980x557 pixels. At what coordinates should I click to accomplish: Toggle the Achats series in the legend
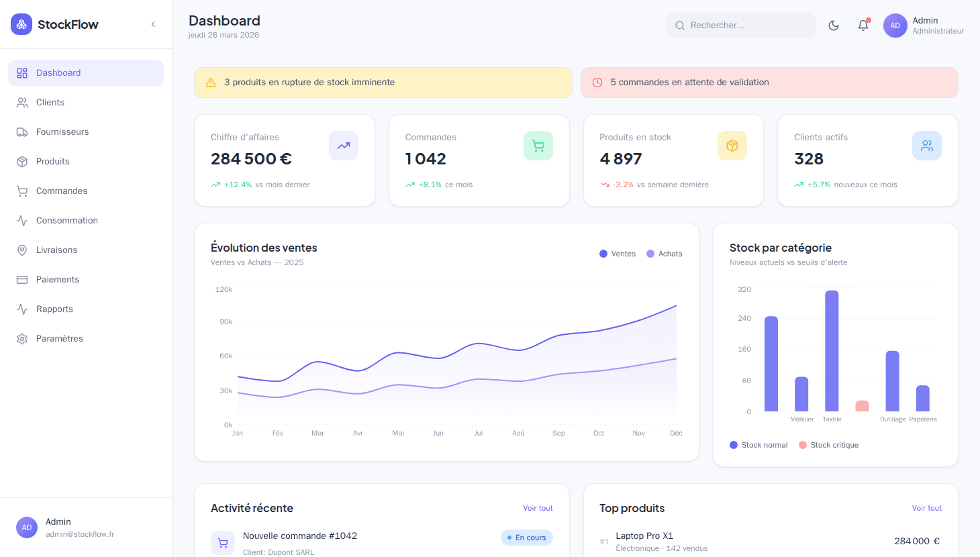coord(664,254)
